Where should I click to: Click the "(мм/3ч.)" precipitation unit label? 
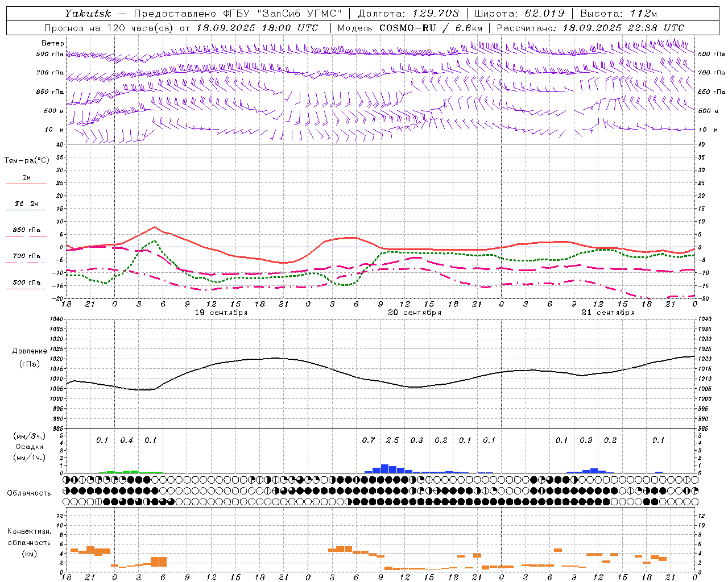pyautogui.click(x=29, y=436)
